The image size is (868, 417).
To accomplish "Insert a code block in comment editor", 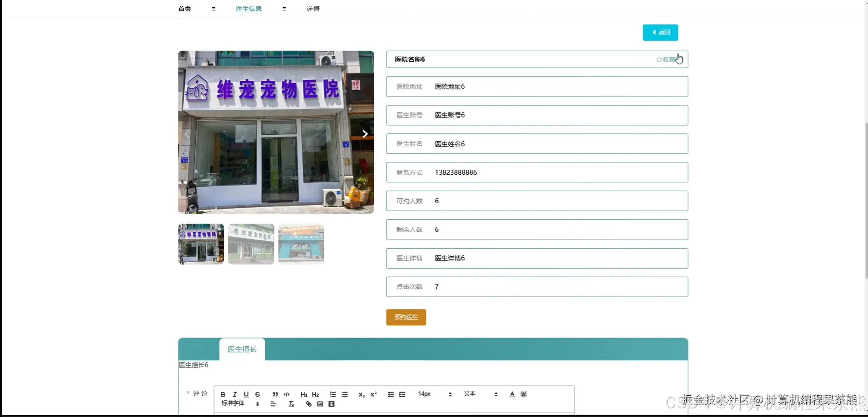I will pyautogui.click(x=287, y=394).
